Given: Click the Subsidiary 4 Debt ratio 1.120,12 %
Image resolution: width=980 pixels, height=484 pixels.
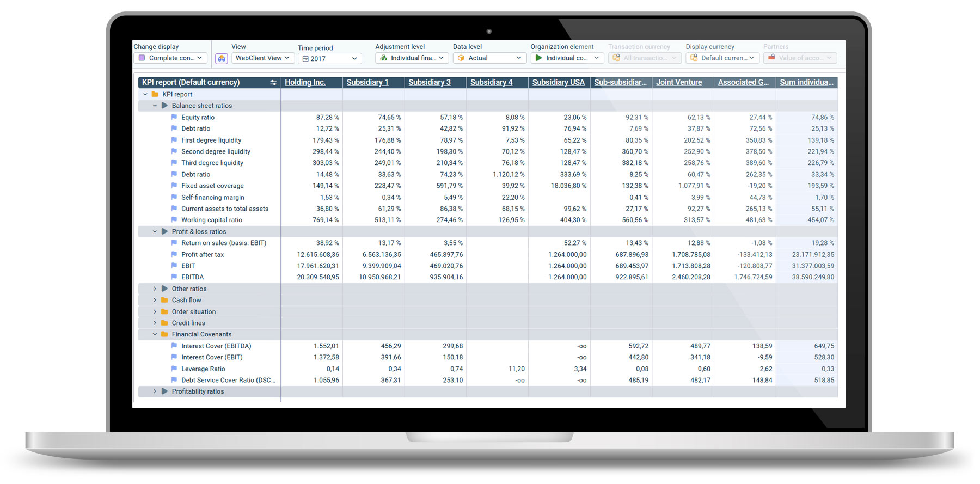Looking at the screenshot, I should [x=509, y=174].
